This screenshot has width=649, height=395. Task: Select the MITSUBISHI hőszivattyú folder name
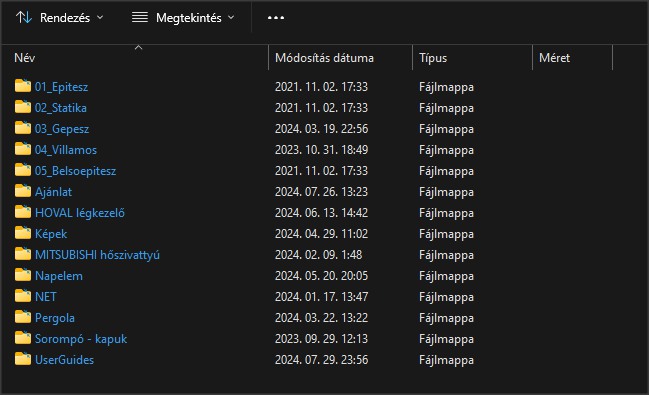(x=97, y=255)
